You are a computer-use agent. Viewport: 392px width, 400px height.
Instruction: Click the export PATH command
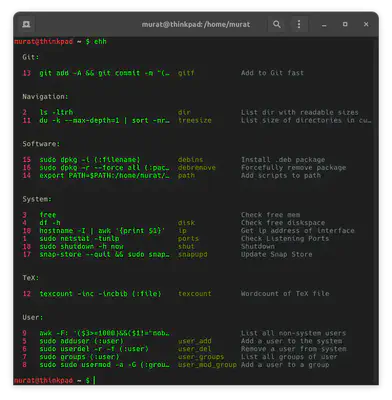point(104,175)
